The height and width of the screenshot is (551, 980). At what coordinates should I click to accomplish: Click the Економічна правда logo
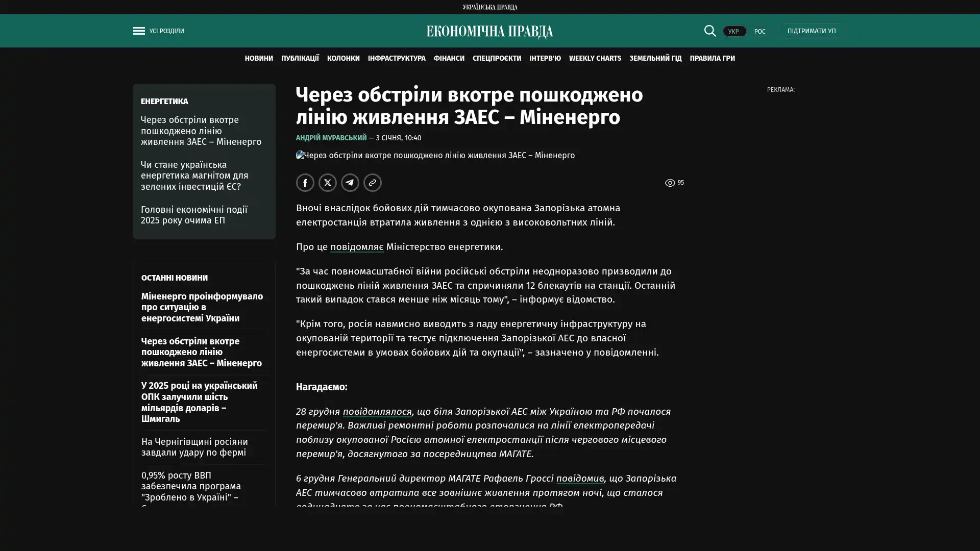489,32
